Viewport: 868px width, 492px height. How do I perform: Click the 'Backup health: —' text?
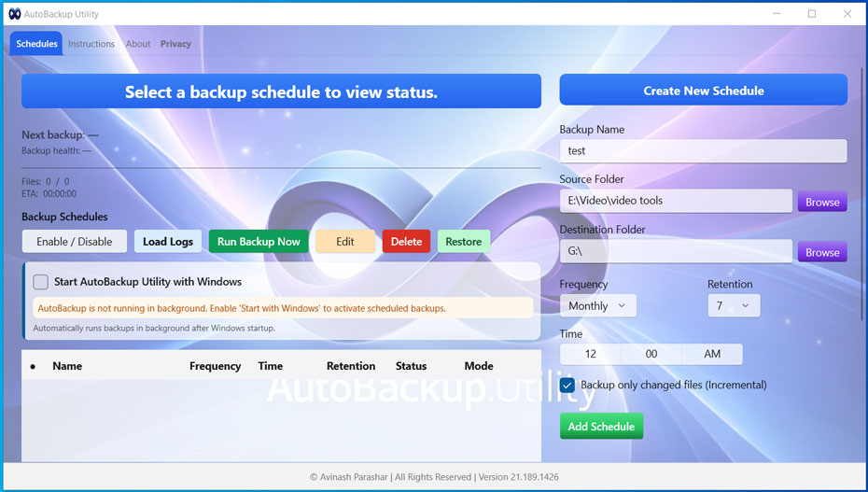(x=56, y=150)
